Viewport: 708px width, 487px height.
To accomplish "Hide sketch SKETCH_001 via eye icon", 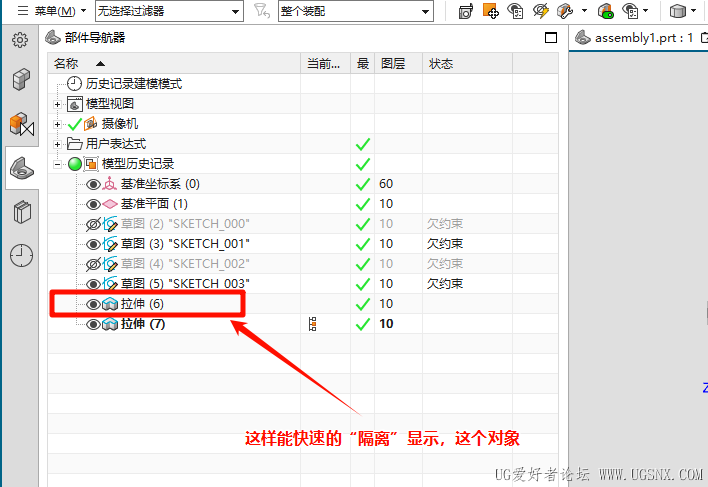I will tap(93, 244).
